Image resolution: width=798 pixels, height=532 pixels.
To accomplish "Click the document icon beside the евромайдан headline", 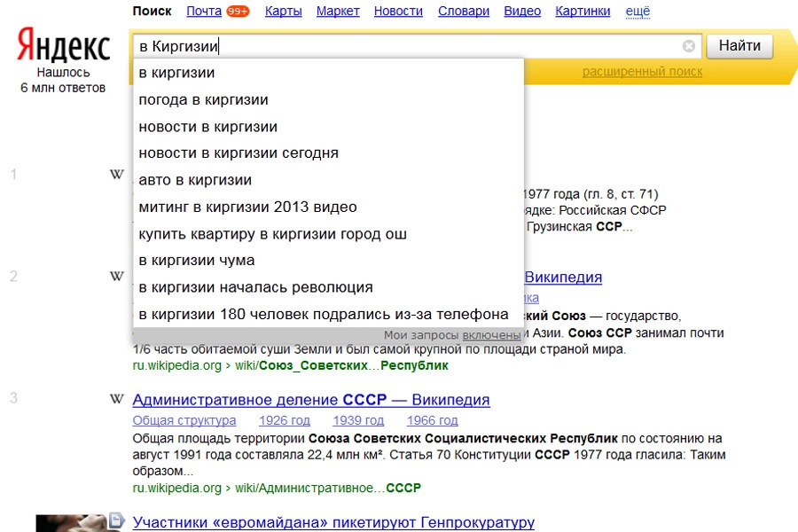I will point(116,520).
